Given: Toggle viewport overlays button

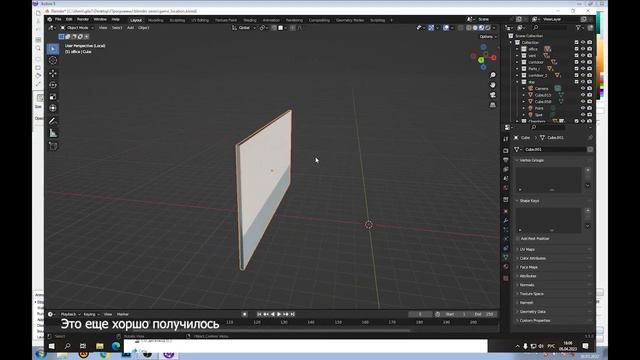Looking at the screenshot, I should pos(446,28).
